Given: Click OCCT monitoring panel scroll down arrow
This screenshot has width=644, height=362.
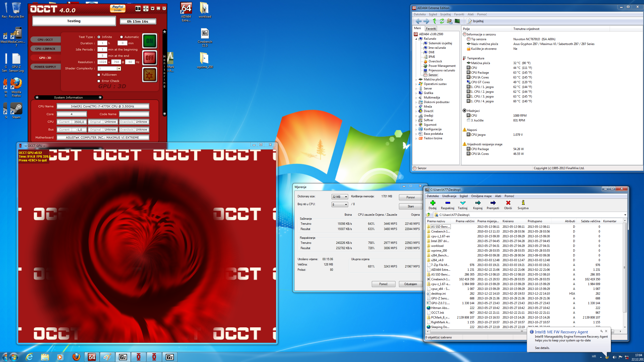Looking at the screenshot, I should point(165,114).
